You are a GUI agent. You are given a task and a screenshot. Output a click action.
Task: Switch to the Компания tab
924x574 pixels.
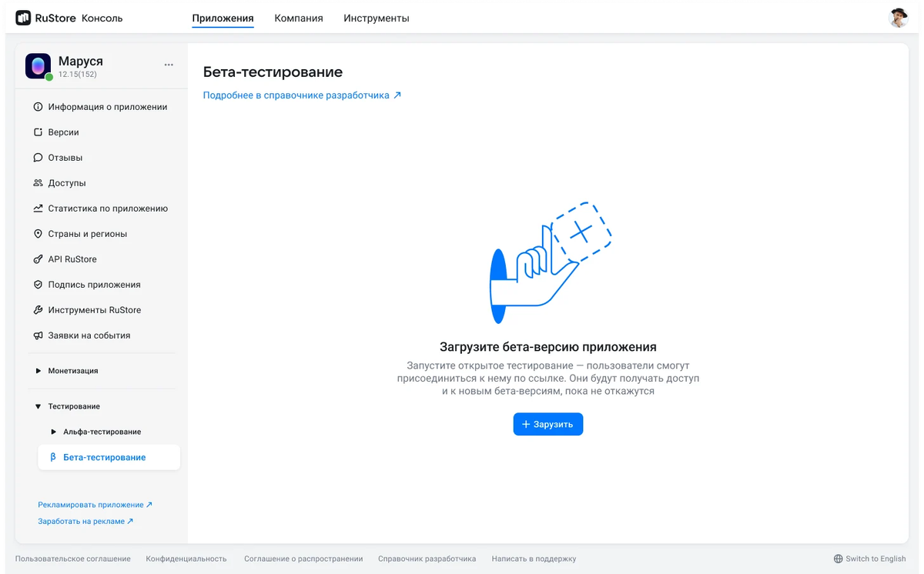pos(299,18)
